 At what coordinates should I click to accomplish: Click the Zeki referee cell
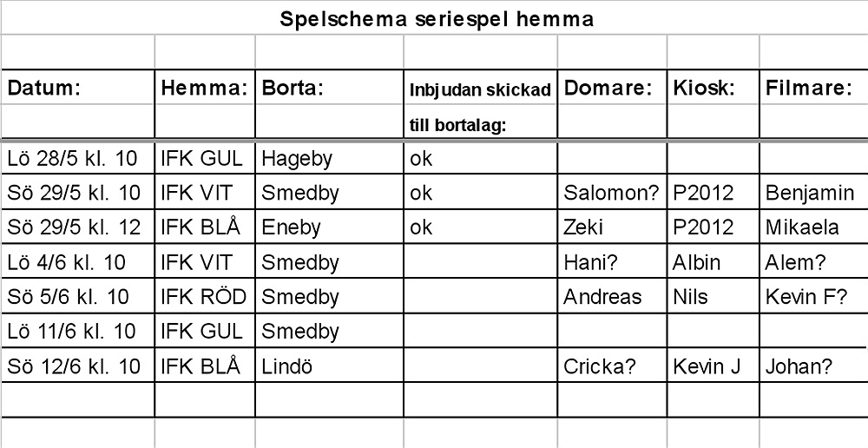click(x=612, y=227)
